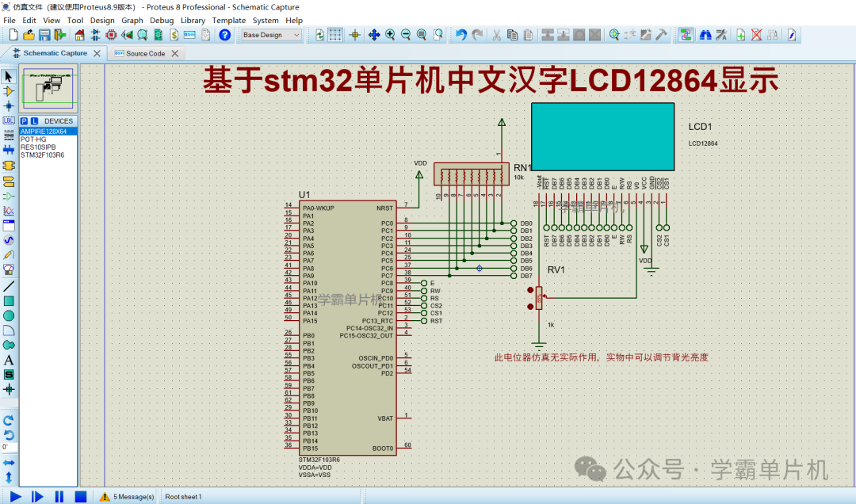
Task: Click the Copy to clipboard icon
Action: 512,35
